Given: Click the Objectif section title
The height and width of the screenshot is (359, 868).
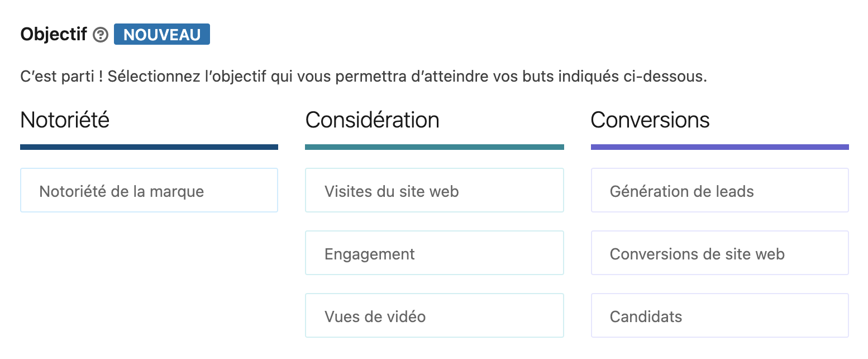Looking at the screenshot, I should point(54,35).
